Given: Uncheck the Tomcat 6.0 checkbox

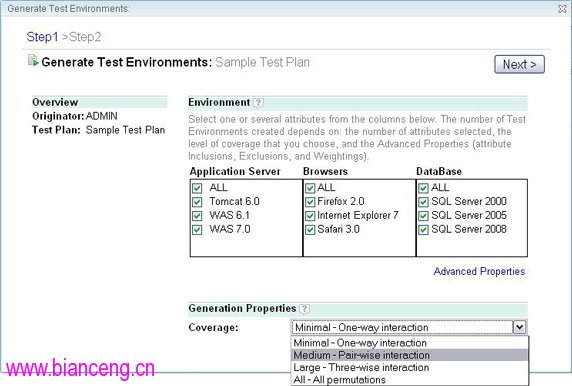Looking at the screenshot, I should click(197, 202).
